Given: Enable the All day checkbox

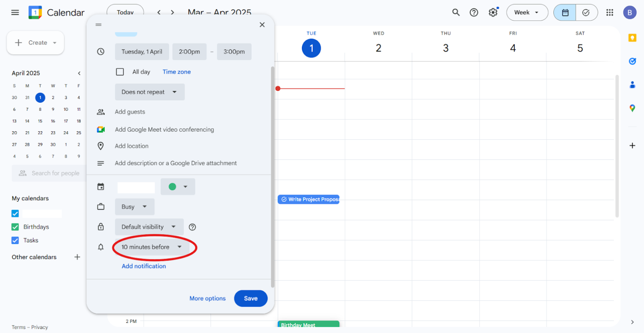Looking at the screenshot, I should click(x=120, y=72).
